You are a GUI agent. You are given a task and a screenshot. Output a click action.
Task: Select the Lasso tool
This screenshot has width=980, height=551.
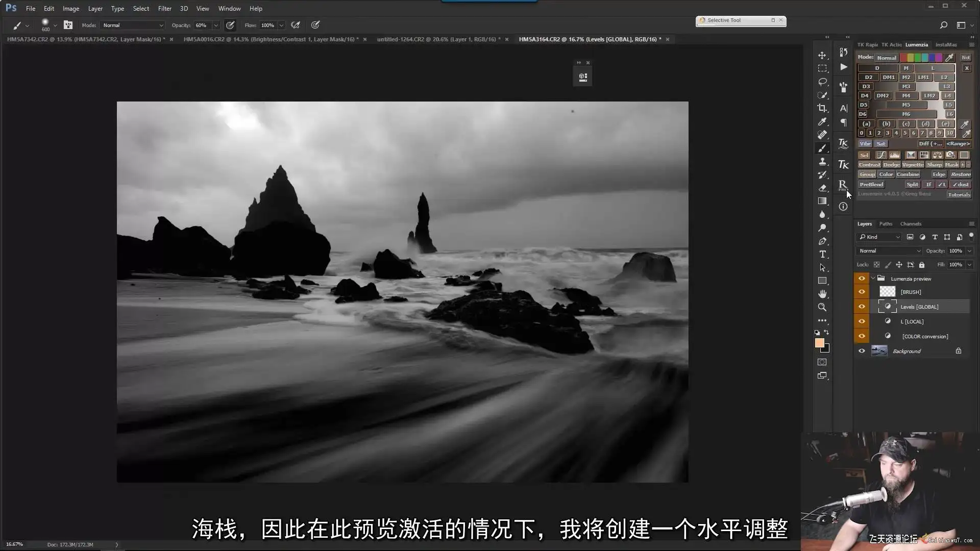[822, 82]
